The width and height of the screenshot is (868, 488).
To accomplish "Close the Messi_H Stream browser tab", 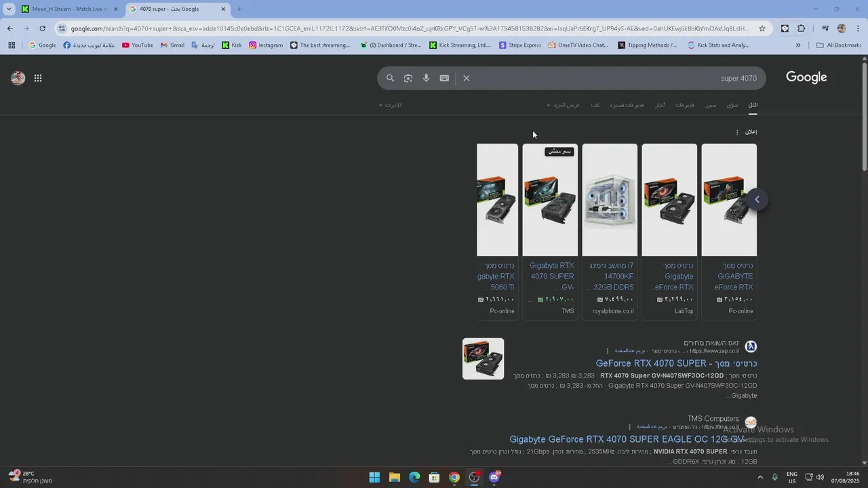I will (x=115, y=9).
